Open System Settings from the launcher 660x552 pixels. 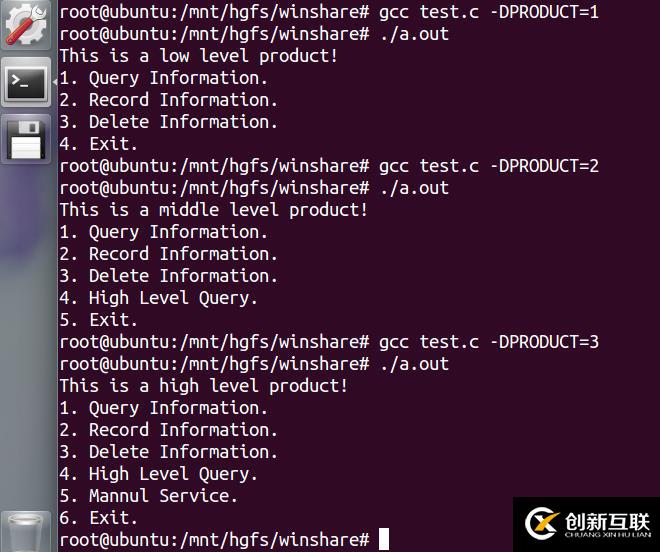pyautogui.click(x=25, y=25)
